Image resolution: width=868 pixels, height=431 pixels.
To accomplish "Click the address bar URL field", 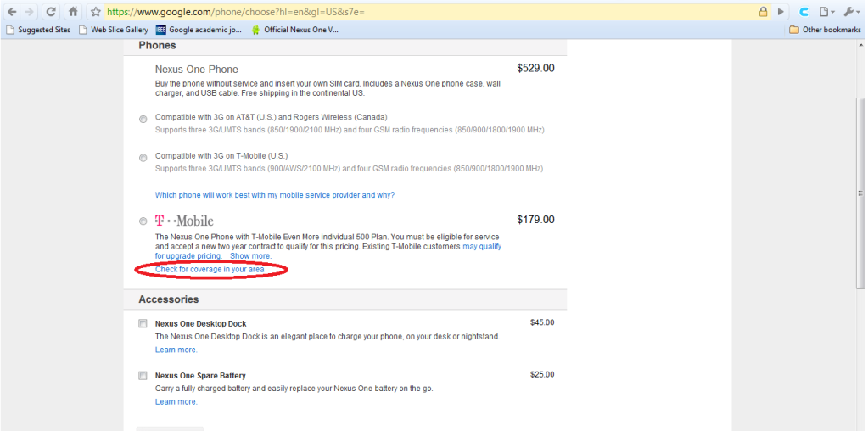I will point(429,12).
